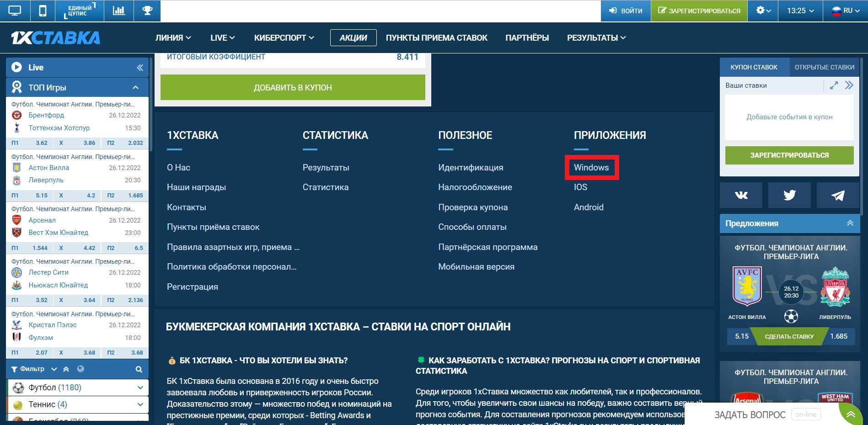This screenshot has width=868, height=425.
Task: Open the Мобильная версия link
Action: pos(476,267)
